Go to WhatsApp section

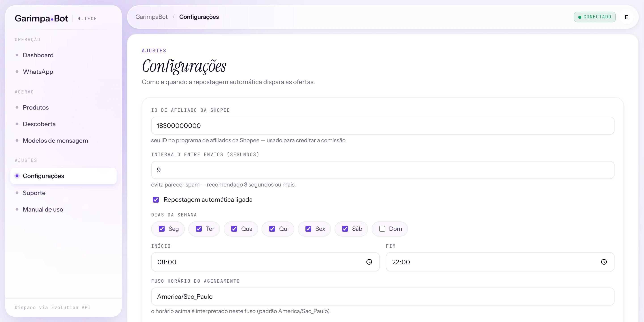coord(63,72)
